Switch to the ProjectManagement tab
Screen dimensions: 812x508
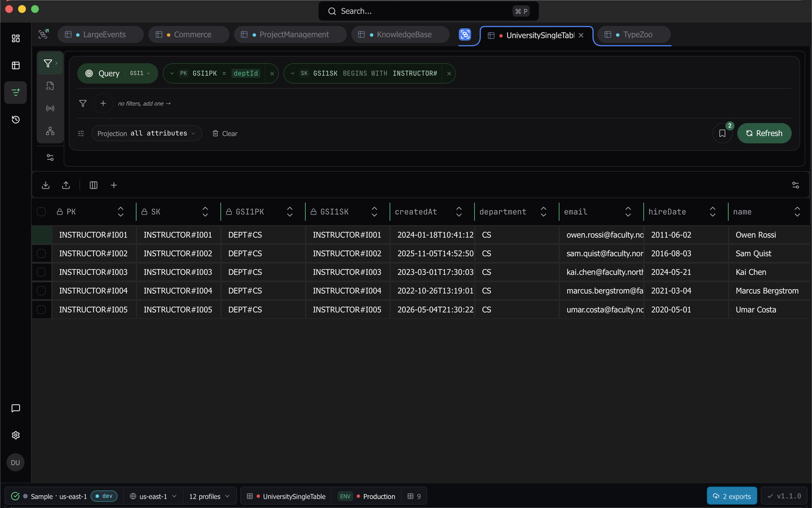[290, 34]
